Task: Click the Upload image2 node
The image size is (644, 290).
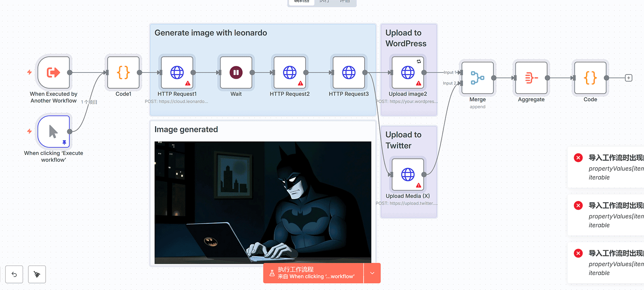Action: pyautogui.click(x=407, y=72)
